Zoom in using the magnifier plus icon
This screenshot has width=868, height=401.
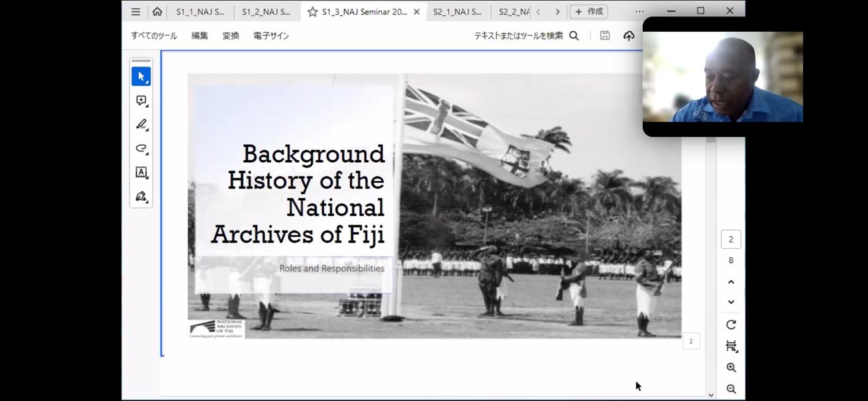[731, 367]
